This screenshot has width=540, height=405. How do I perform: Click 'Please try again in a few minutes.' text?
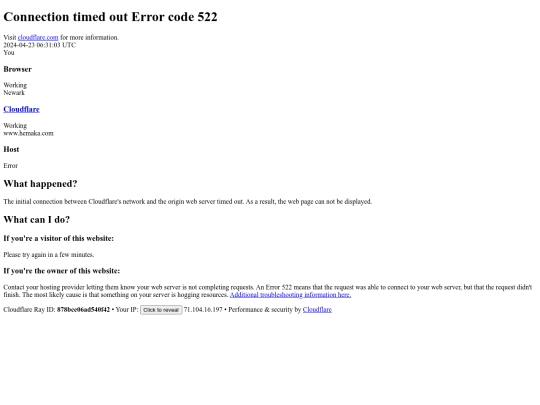(49, 255)
